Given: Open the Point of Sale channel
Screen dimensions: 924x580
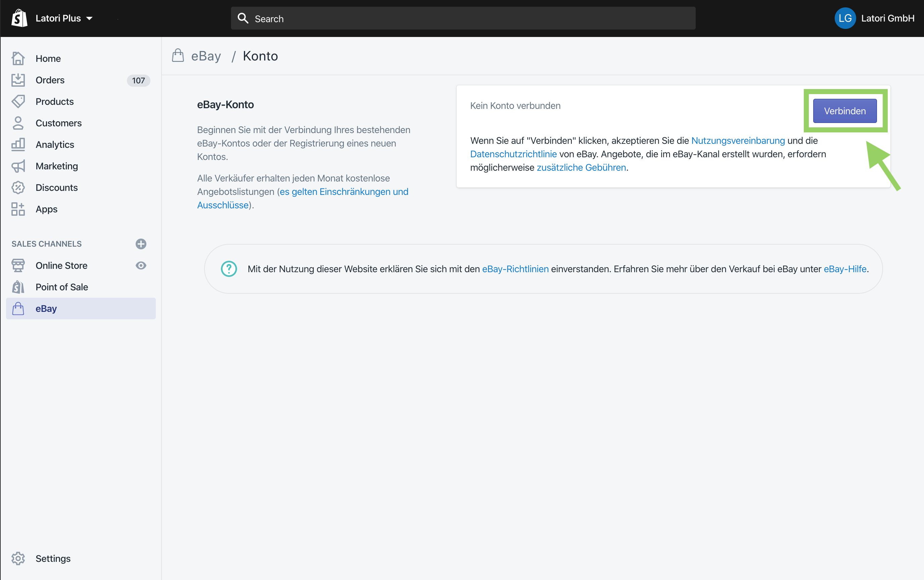Looking at the screenshot, I should click(62, 287).
